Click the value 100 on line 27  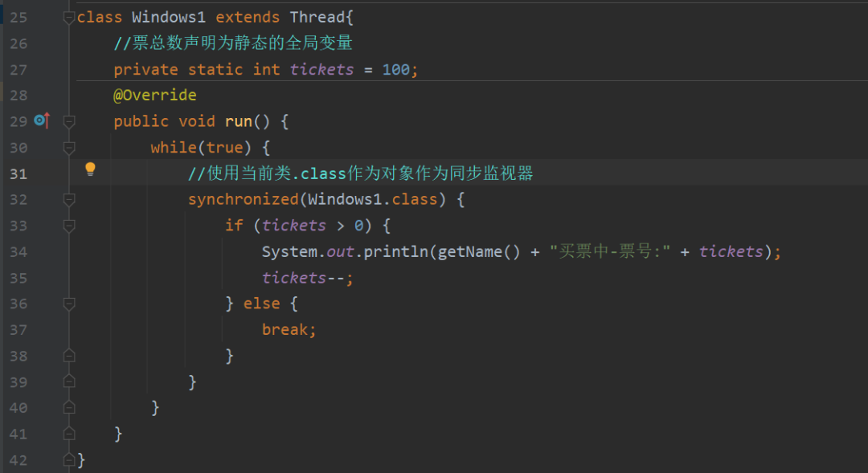(x=395, y=70)
